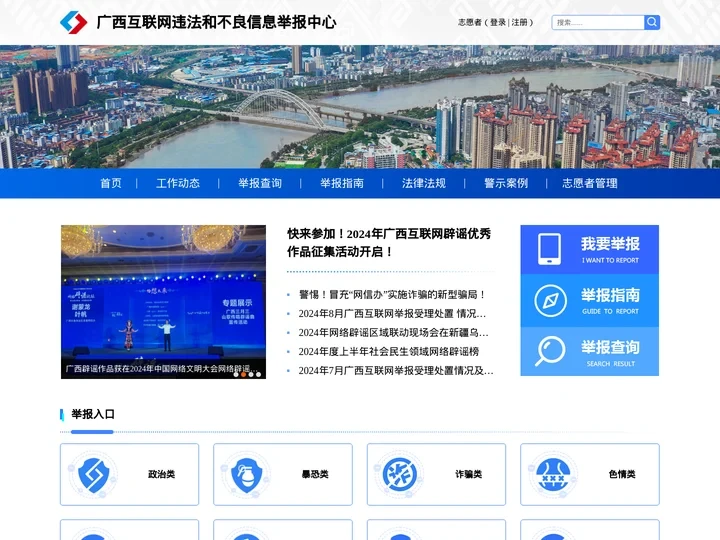
Task: Go to 首页 in the navigation bar
Action: [x=111, y=183]
